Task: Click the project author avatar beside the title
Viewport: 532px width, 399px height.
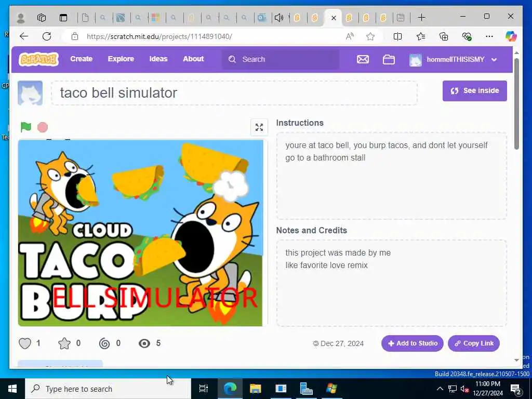Action: coord(30,93)
